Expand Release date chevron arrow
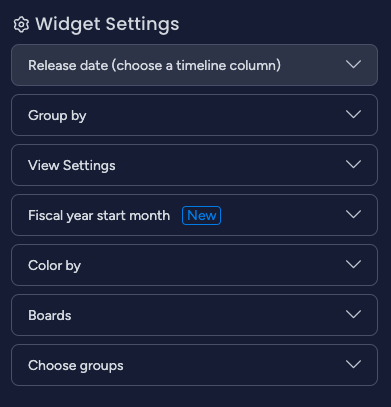This screenshot has height=407, width=391. tap(353, 64)
